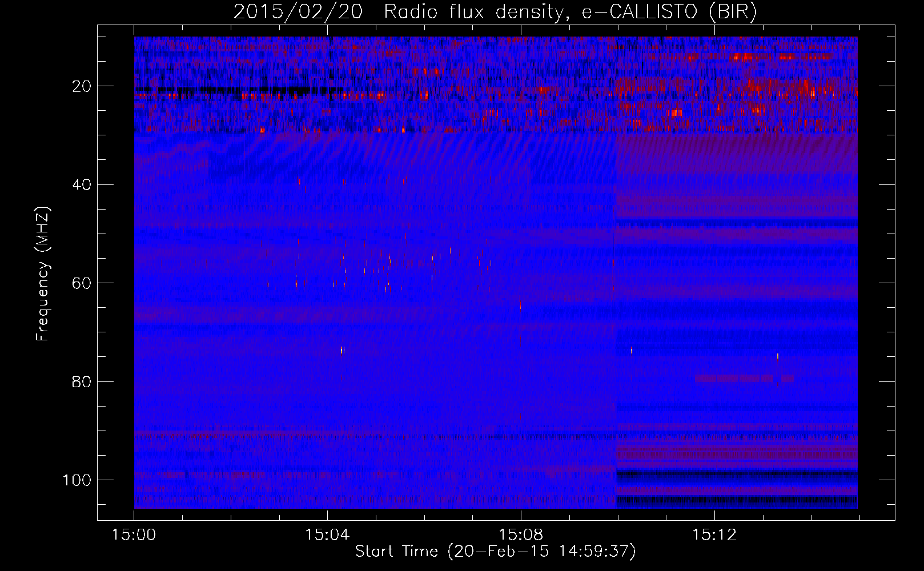Click the 100 MHz frequency tick label
The image size is (924, 571).
(x=77, y=480)
